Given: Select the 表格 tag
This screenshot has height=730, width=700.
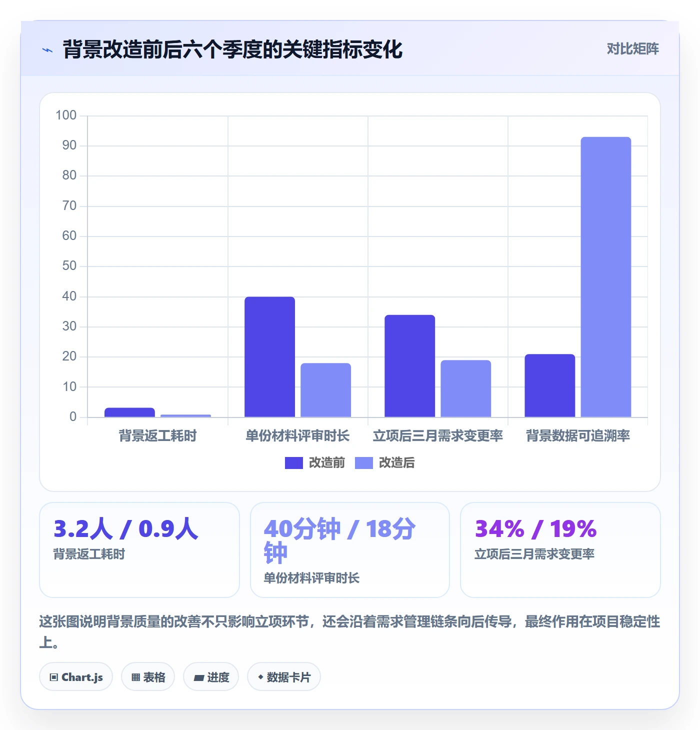Looking at the screenshot, I should [148, 677].
